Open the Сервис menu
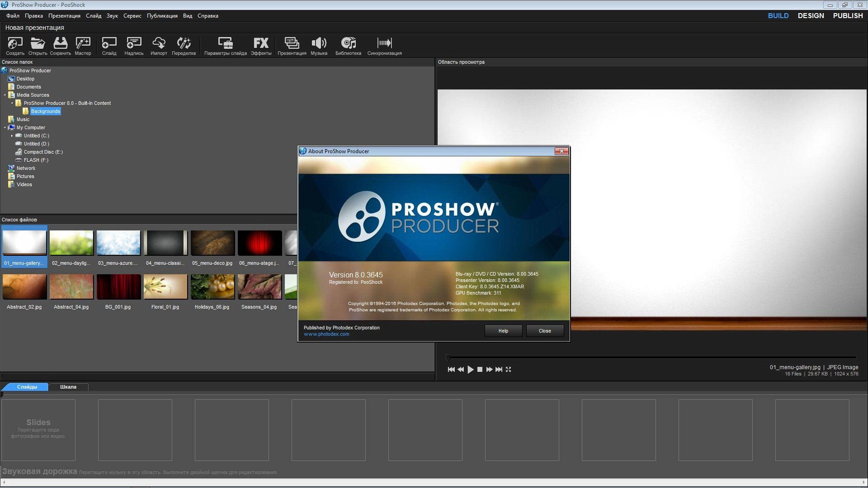Image resolution: width=868 pixels, height=488 pixels. 132,16
